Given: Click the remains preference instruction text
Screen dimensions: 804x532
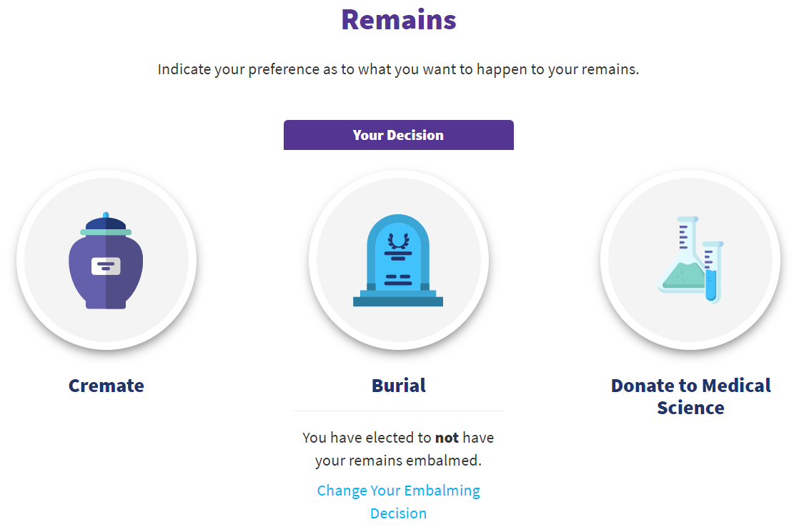Looking at the screenshot, I should pos(398,70).
